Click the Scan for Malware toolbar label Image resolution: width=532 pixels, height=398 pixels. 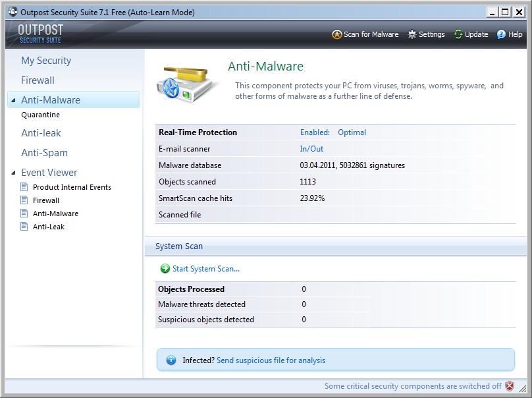tap(371, 34)
